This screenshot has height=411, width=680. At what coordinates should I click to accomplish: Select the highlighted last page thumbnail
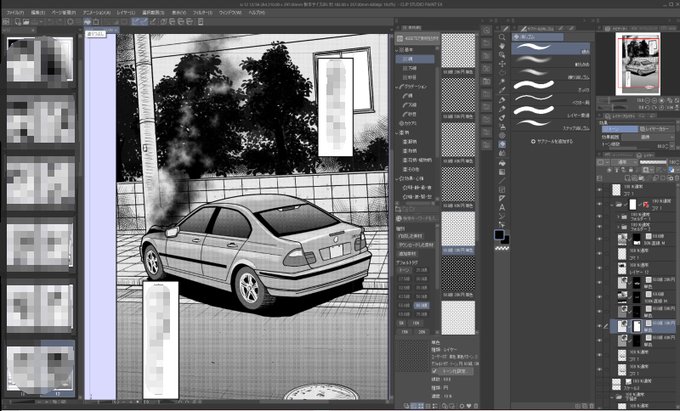(x=40, y=367)
